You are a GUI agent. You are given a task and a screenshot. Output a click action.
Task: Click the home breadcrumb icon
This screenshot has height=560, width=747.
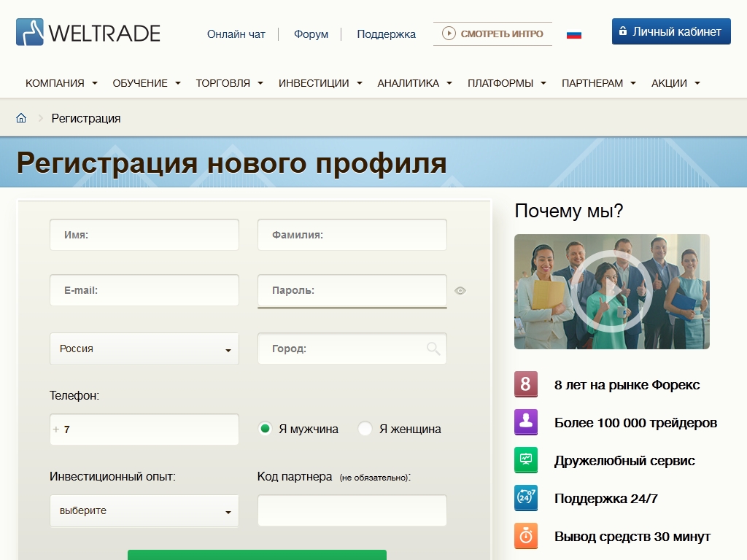point(21,118)
